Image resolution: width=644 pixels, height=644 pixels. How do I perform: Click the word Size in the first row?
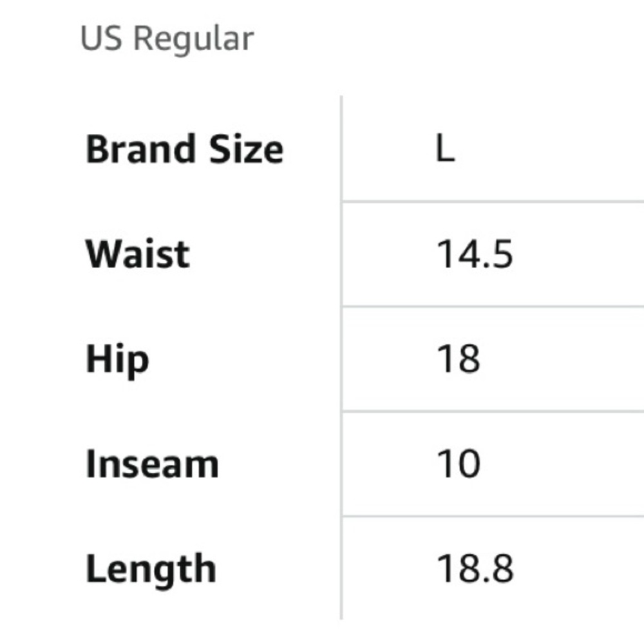[x=247, y=149]
